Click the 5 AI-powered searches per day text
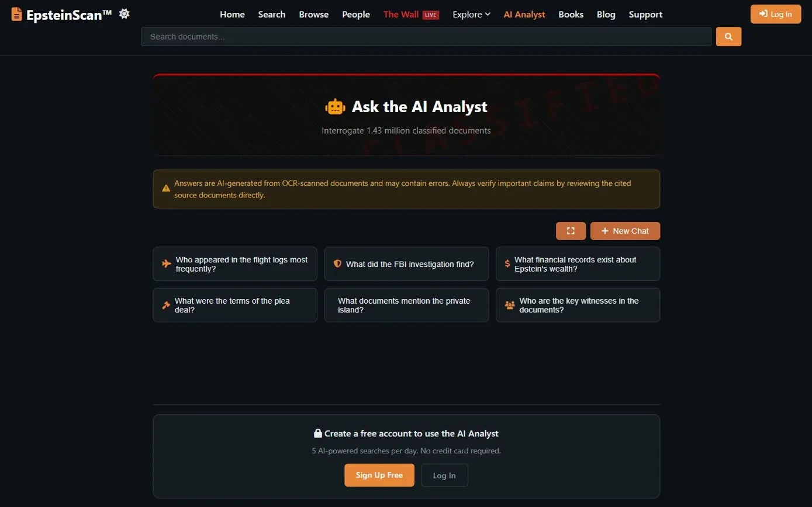This screenshot has width=812, height=507. [406, 451]
